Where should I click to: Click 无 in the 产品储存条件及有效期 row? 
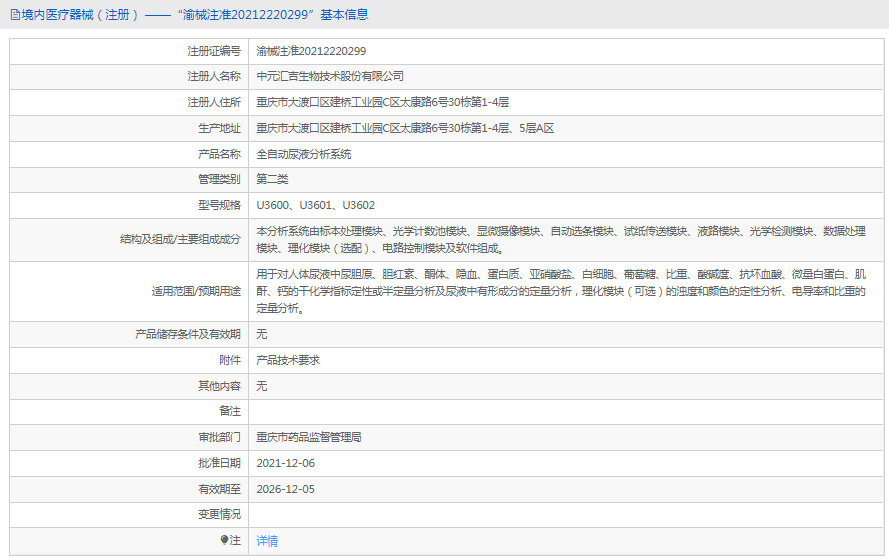click(x=261, y=334)
